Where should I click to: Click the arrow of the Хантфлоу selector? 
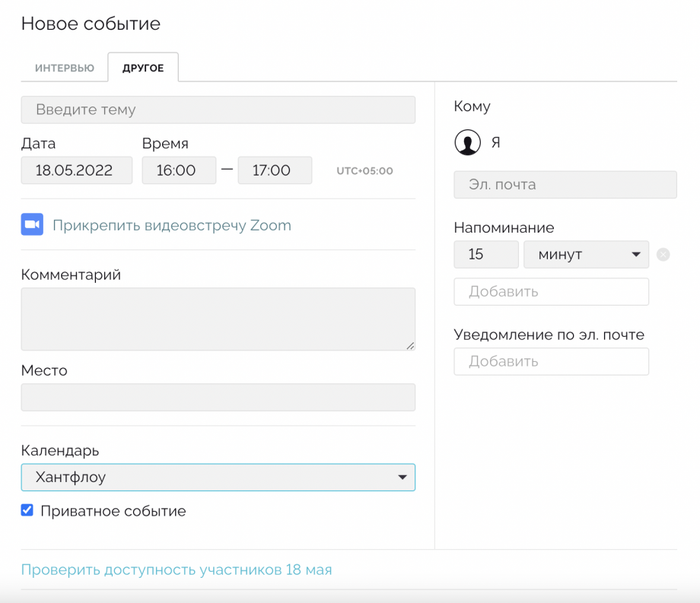[x=402, y=478]
